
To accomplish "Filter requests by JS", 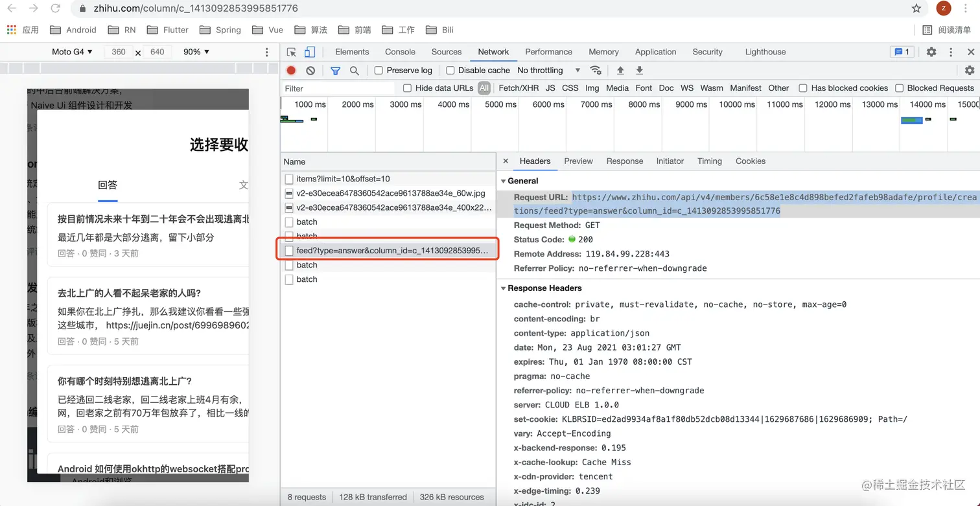I will [x=550, y=88].
